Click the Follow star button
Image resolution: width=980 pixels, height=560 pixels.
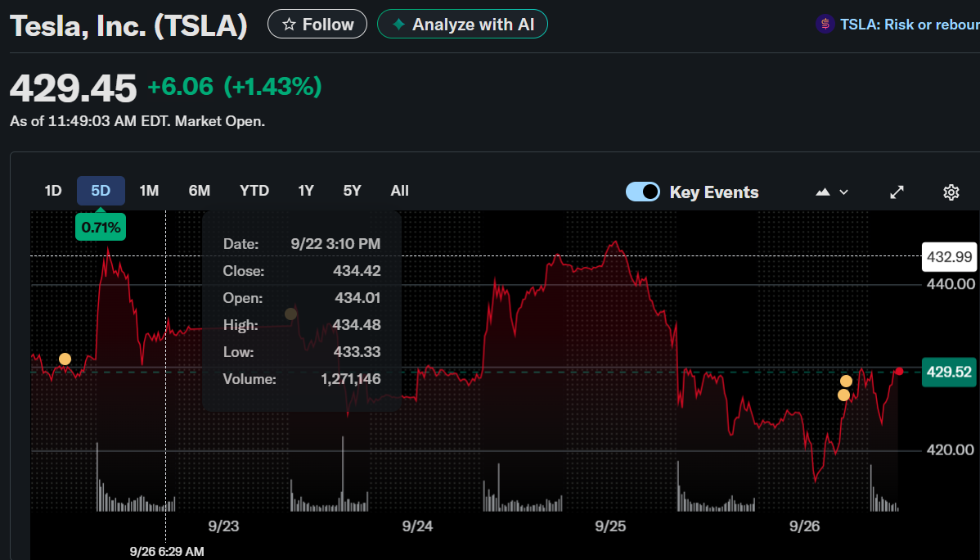317,25
